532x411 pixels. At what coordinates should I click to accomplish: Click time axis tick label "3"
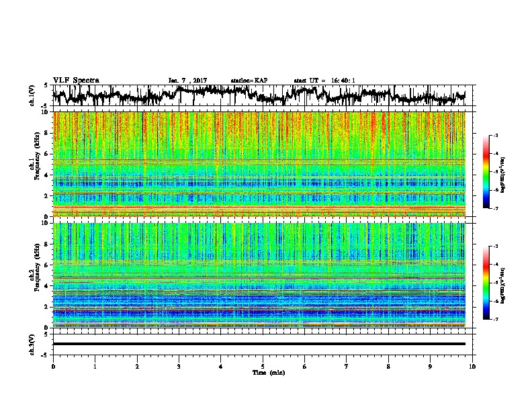pyautogui.click(x=179, y=367)
